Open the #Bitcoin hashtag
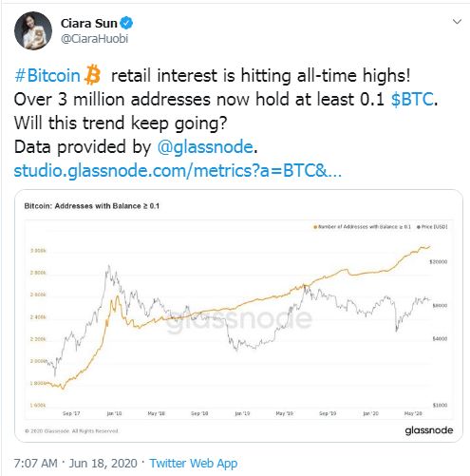Screen dimensions: 470x476 47,76
